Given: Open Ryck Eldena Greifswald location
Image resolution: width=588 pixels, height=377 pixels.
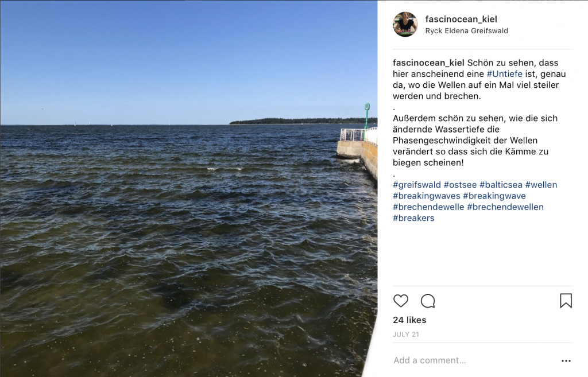Looking at the screenshot, I should tap(466, 31).
